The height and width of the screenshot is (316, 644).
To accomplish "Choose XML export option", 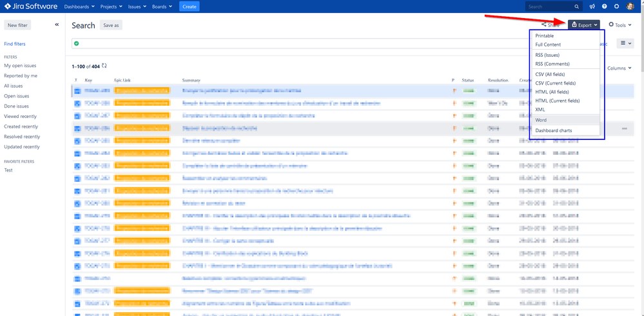I will [565, 110].
